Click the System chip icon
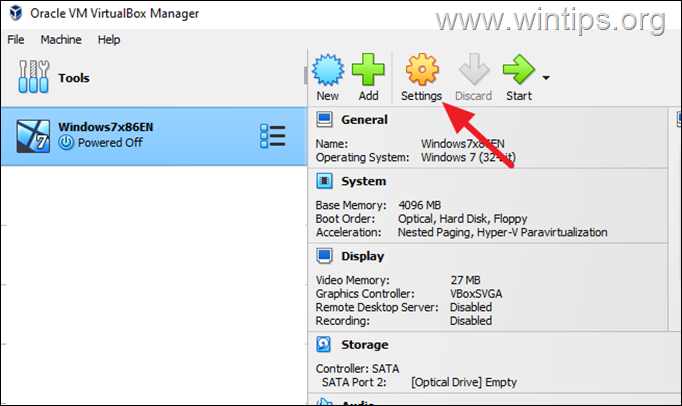 [324, 181]
